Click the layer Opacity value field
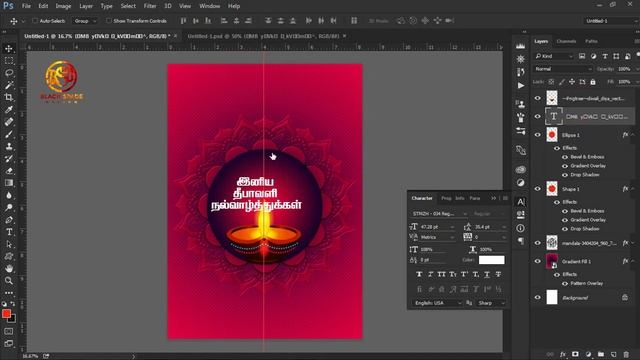The width and height of the screenshot is (640, 360). (x=624, y=69)
